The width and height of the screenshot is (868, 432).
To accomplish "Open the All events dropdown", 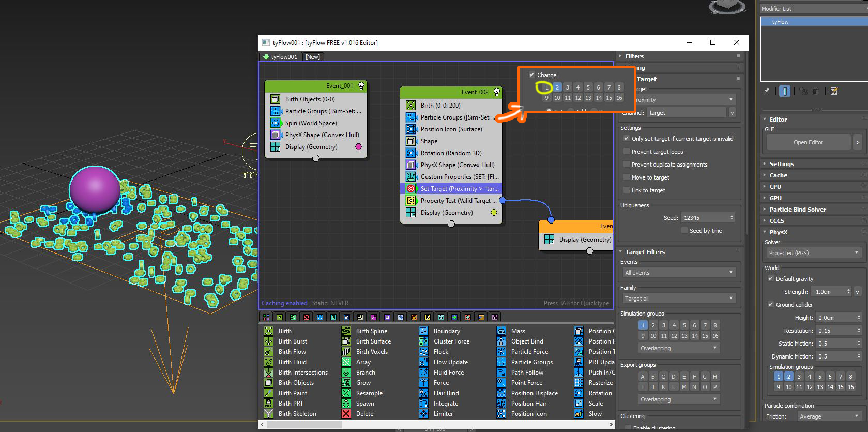I will [679, 273].
